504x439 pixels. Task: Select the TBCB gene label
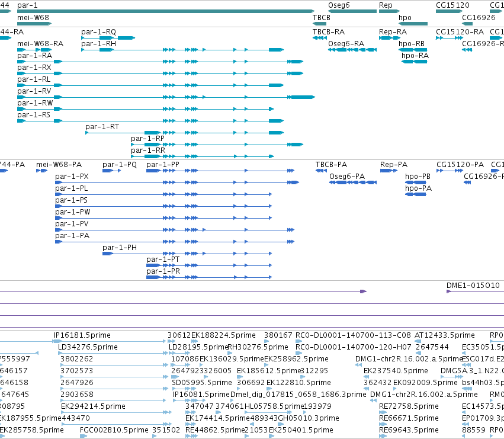[x=322, y=17]
